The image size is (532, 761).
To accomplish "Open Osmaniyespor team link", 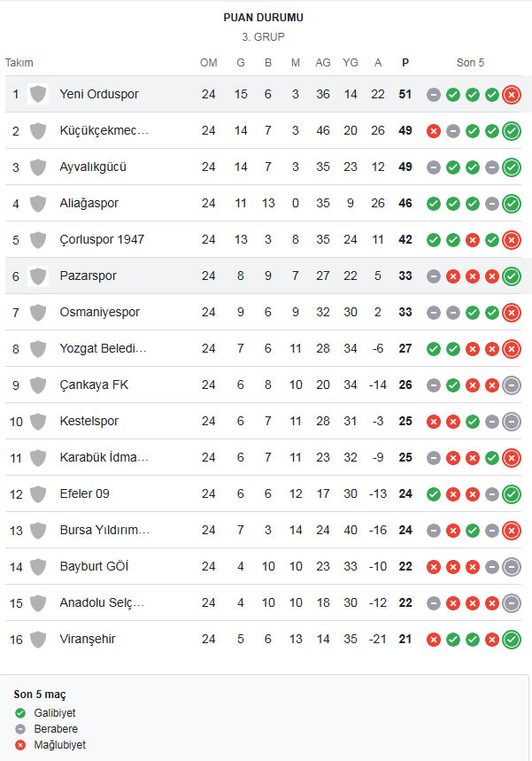I will [99, 312].
